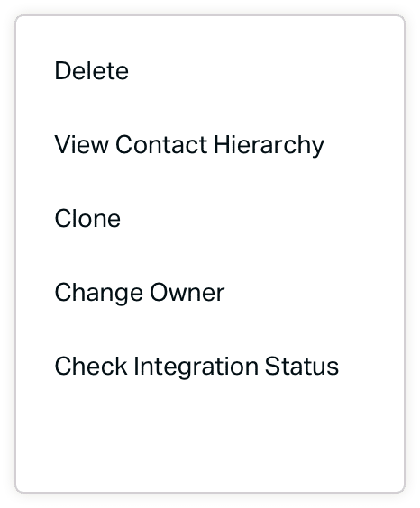Screen dimensions: 420x508
Task: Choose the last item, Check Integration Status
Action: (210, 366)
